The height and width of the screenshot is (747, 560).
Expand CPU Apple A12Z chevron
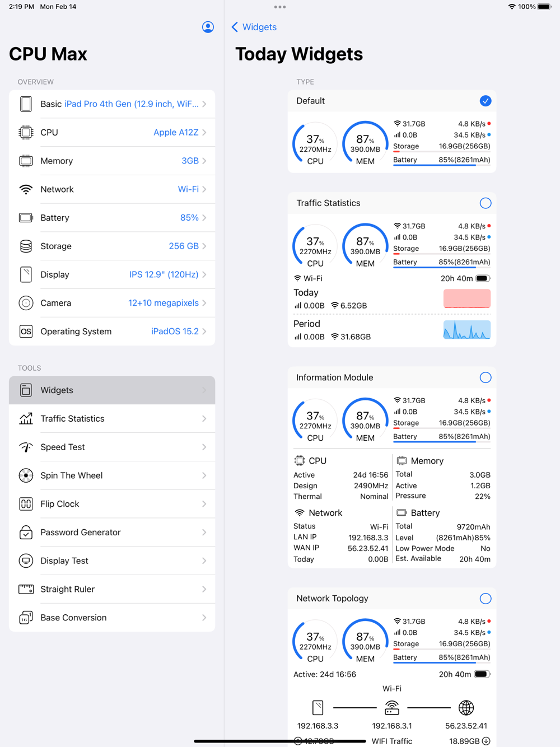[204, 133]
